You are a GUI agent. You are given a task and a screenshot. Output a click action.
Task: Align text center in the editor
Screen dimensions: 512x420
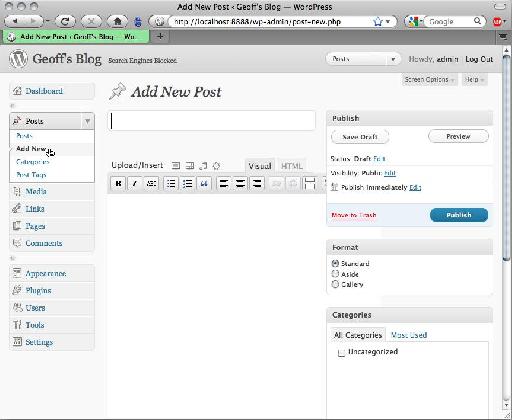pyautogui.click(x=240, y=183)
